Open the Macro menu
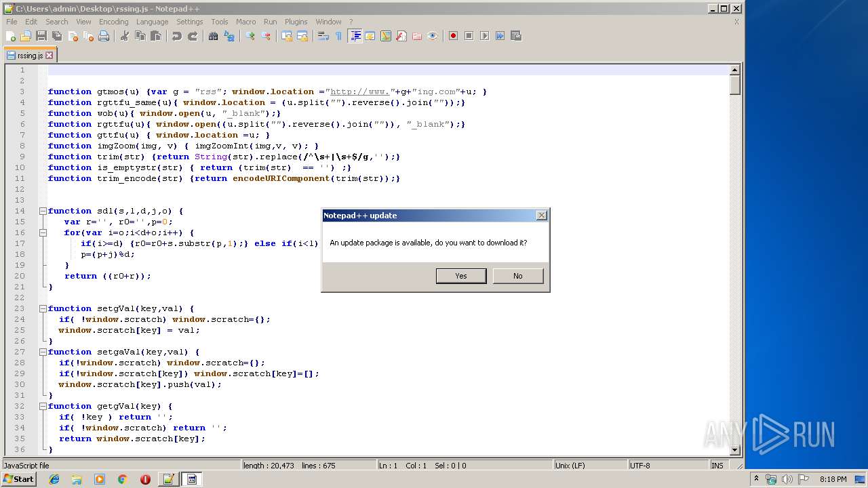The width and height of the screenshot is (868, 488). (x=245, y=22)
